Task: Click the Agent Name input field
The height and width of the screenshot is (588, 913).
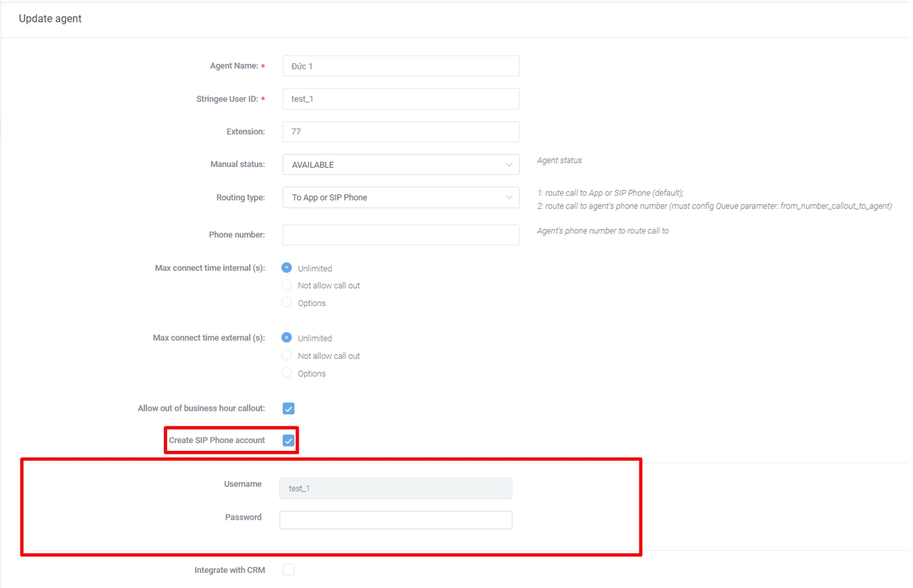Action: [x=400, y=66]
